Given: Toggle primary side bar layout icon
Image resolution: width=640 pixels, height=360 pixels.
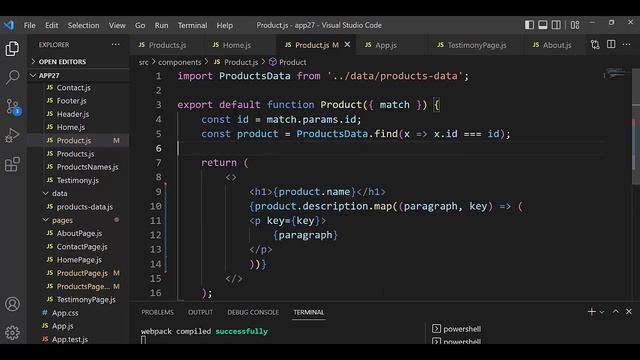Looking at the screenshot, I should pyautogui.click(x=529, y=25).
